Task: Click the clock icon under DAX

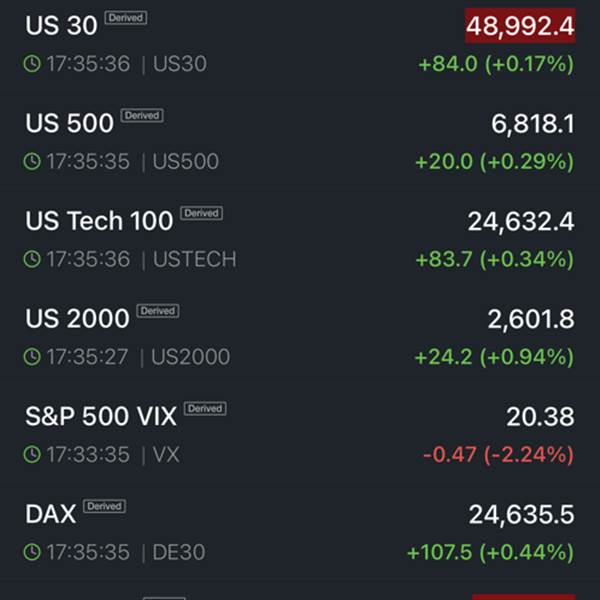Action: click(x=32, y=552)
